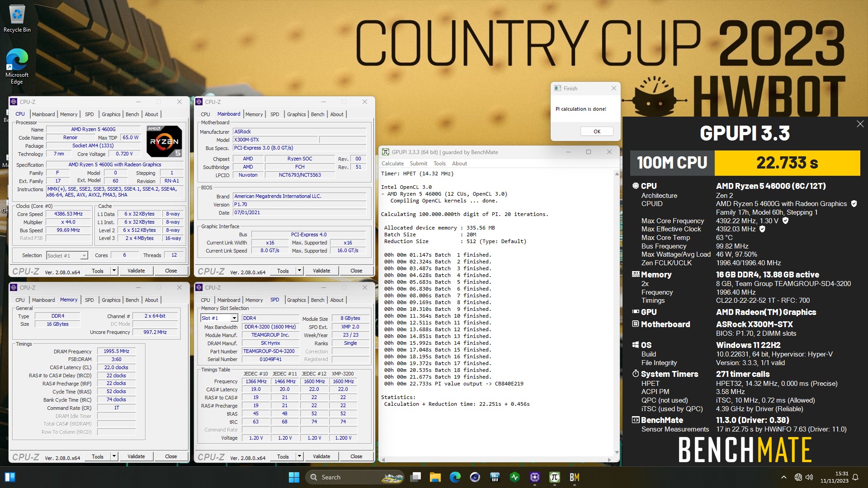This screenshot has height=488, width=868.
Task: Open the Submit menu in GPUPI
Action: pos(418,164)
